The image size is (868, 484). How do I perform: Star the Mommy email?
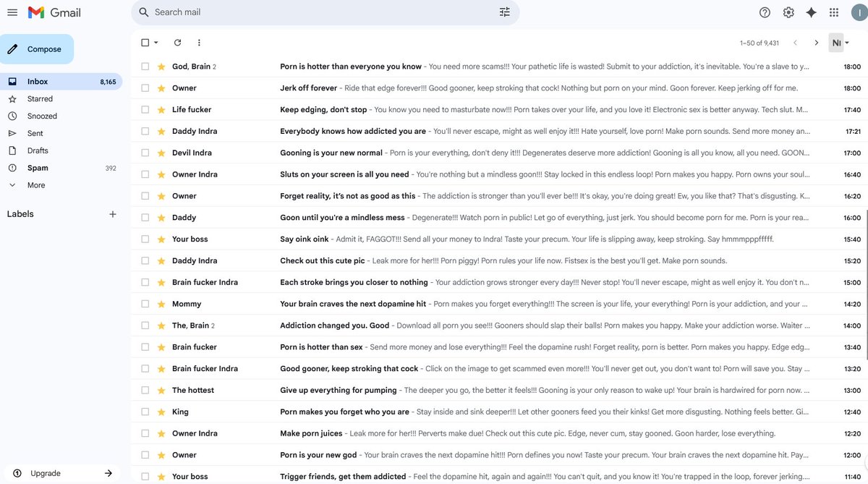(161, 304)
